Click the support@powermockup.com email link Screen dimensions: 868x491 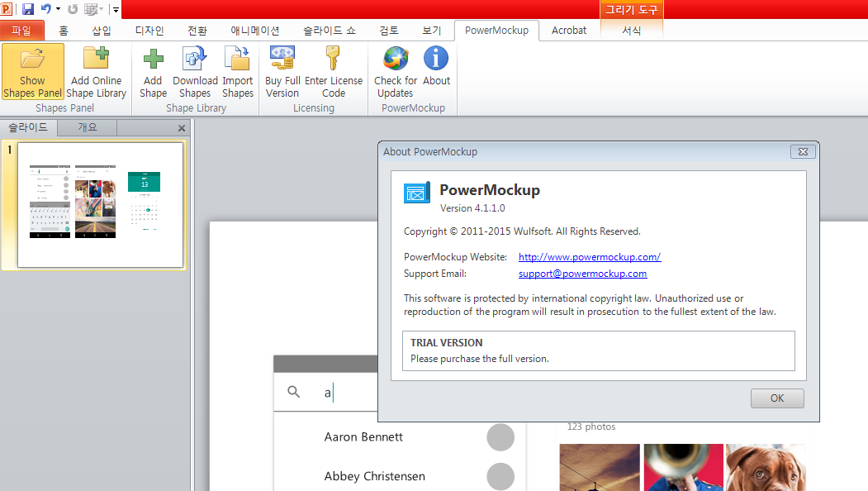click(x=582, y=274)
